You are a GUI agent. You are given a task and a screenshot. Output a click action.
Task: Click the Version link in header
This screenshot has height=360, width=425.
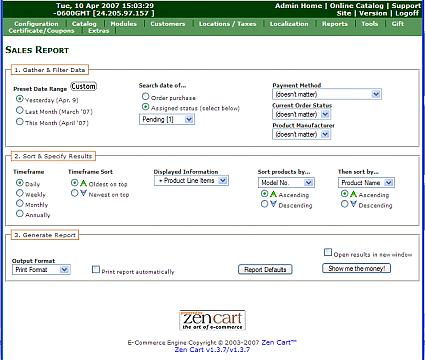[x=373, y=13]
